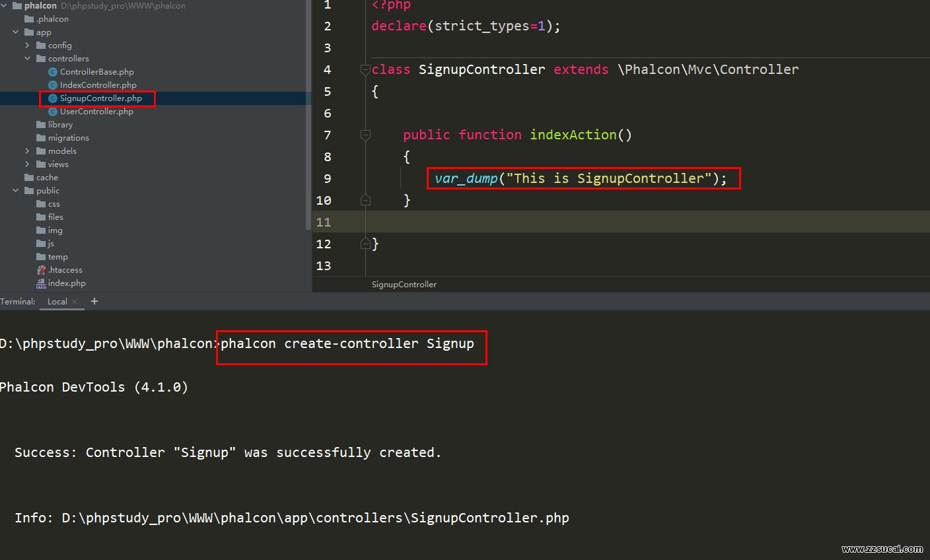Select the app folder label

44,32
